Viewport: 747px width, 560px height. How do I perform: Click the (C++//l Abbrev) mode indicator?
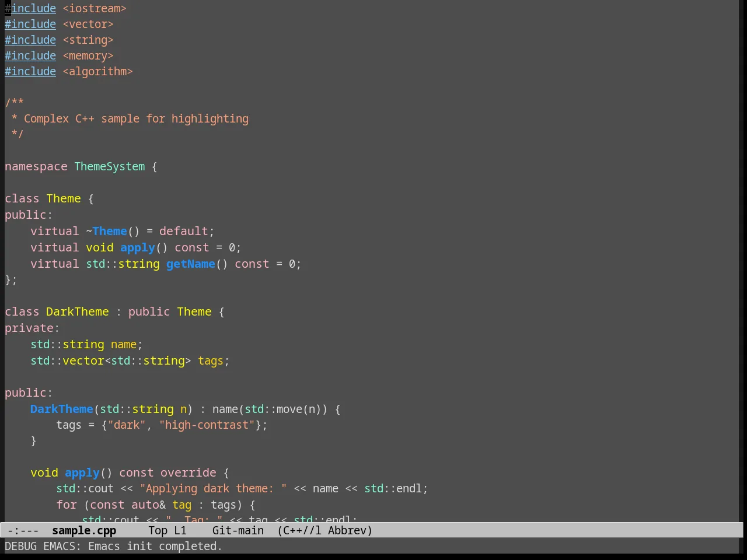click(325, 531)
